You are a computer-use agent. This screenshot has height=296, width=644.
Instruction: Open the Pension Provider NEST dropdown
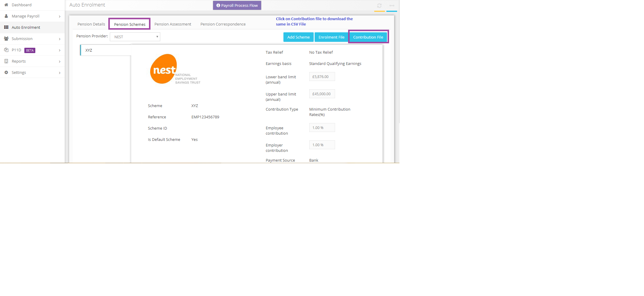(x=135, y=37)
